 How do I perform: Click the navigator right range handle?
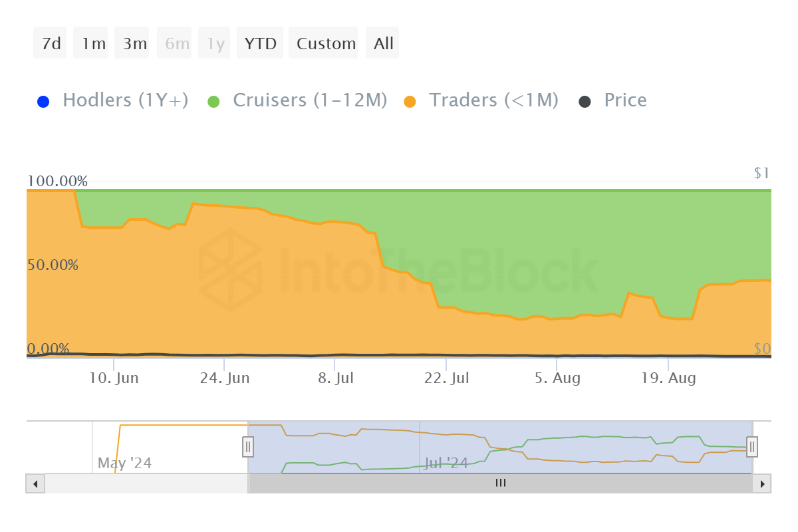[752, 446]
